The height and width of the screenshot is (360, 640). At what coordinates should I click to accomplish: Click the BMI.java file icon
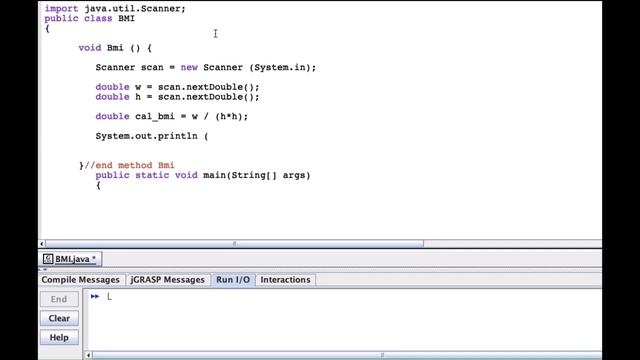click(48, 259)
